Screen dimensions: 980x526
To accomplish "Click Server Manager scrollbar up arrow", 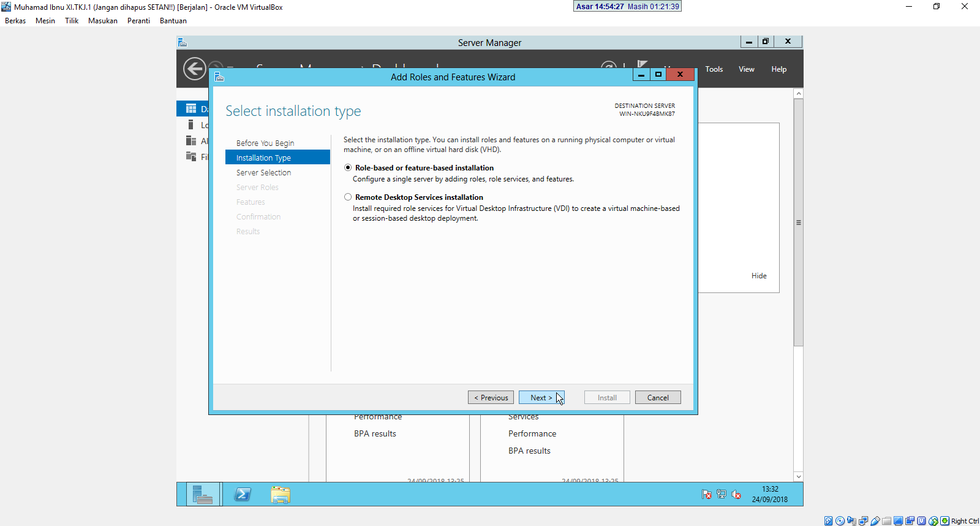I will coord(798,94).
